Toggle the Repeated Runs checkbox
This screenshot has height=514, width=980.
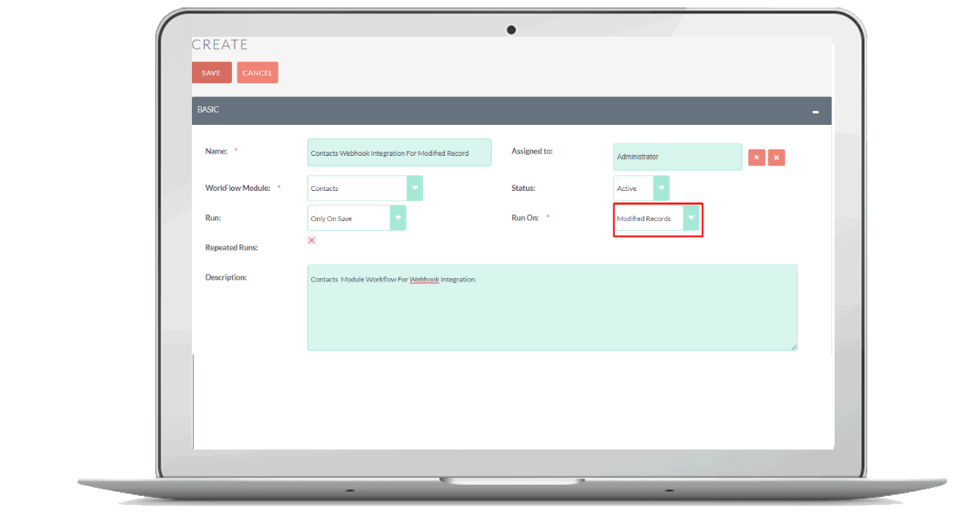(x=311, y=240)
